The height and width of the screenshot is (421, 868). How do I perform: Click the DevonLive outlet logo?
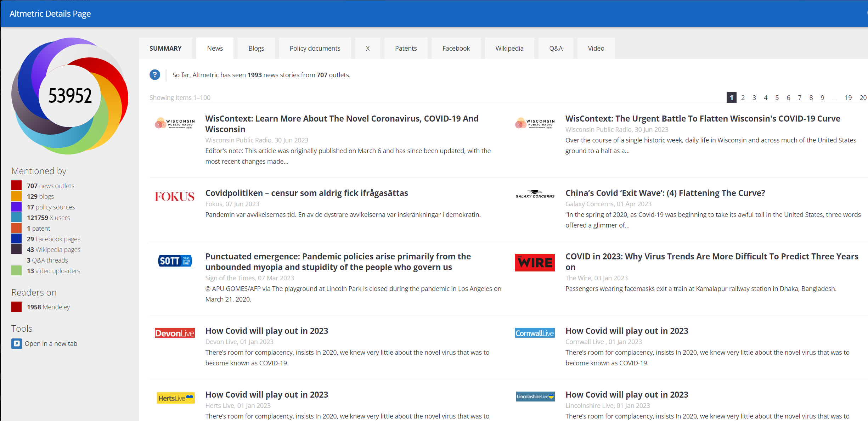[175, 333]
